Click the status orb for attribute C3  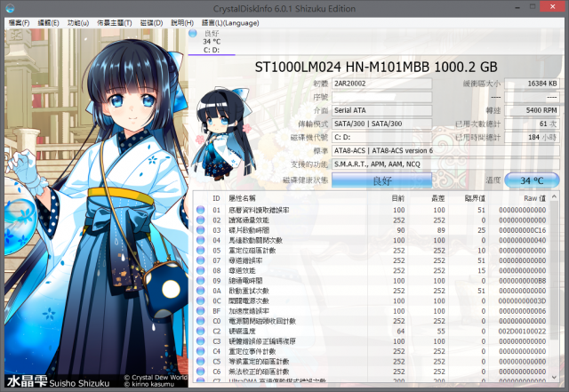[200, 341]
